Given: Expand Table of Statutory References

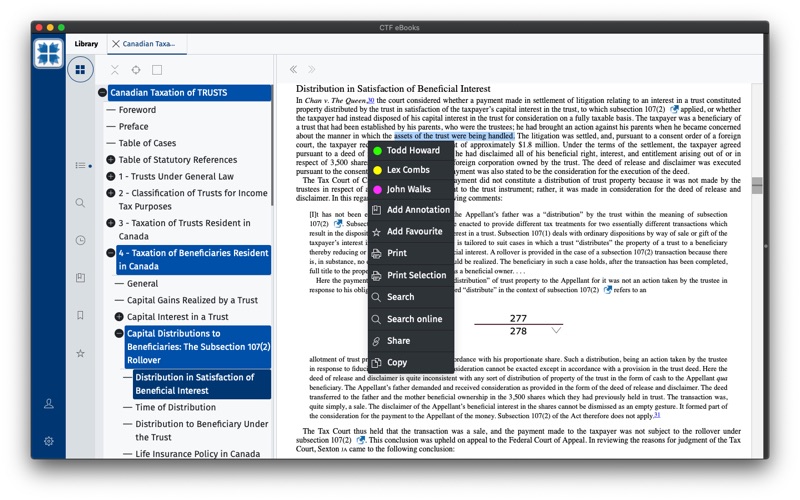Looking at the screenshot, I should coord(110,160).
